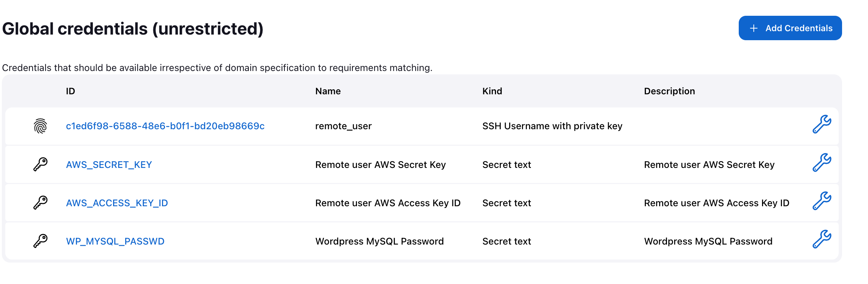
Task: Open wrench update icon for AWS Access Key ID row
Action: (821, 201)
